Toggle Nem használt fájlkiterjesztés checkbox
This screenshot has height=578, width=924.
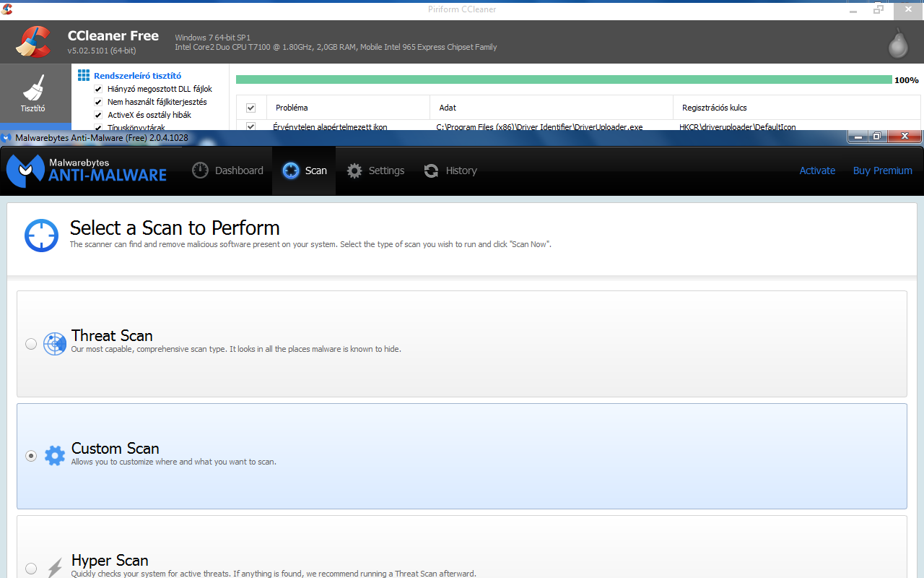[x=98, y=103]
